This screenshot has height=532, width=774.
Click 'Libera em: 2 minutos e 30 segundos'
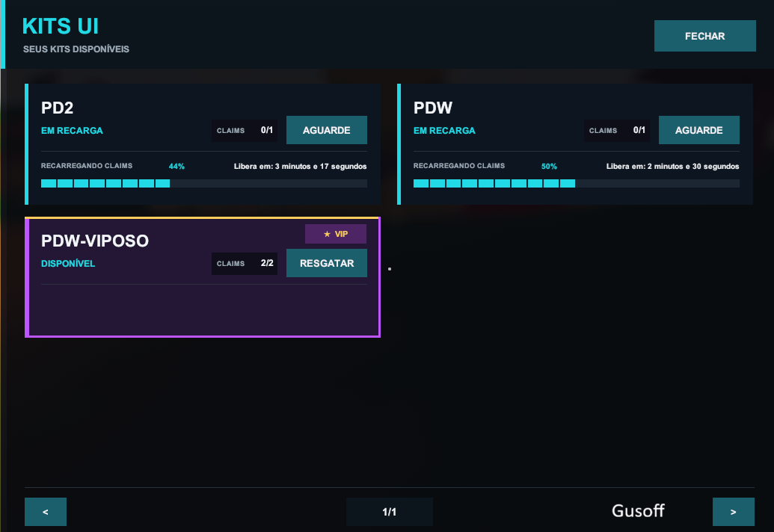click(673, 166)
